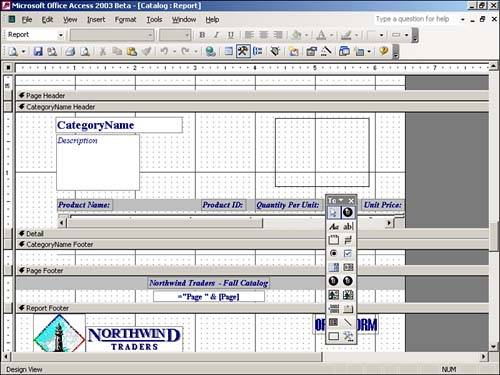Select the Check Box tool in the toolbox
500x375 pixels.
point(348,254)
